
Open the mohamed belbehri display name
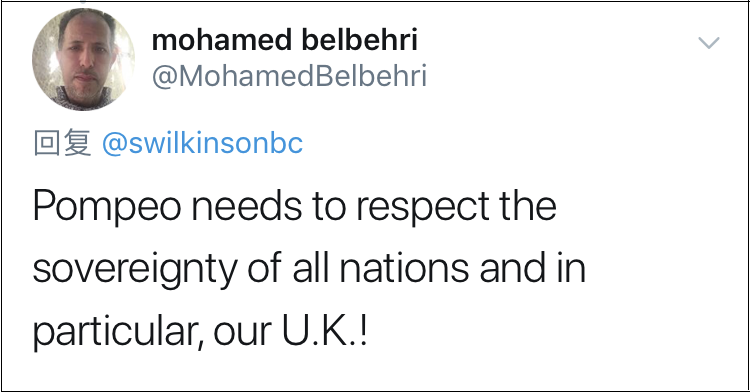[x=285, y=40]
